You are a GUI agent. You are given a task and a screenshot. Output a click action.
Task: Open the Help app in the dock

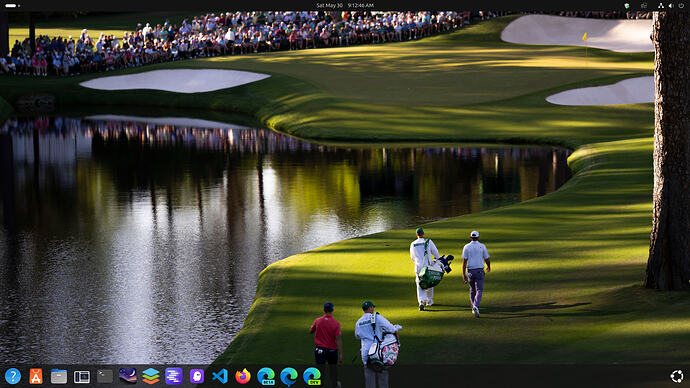[x=13, y=376]
